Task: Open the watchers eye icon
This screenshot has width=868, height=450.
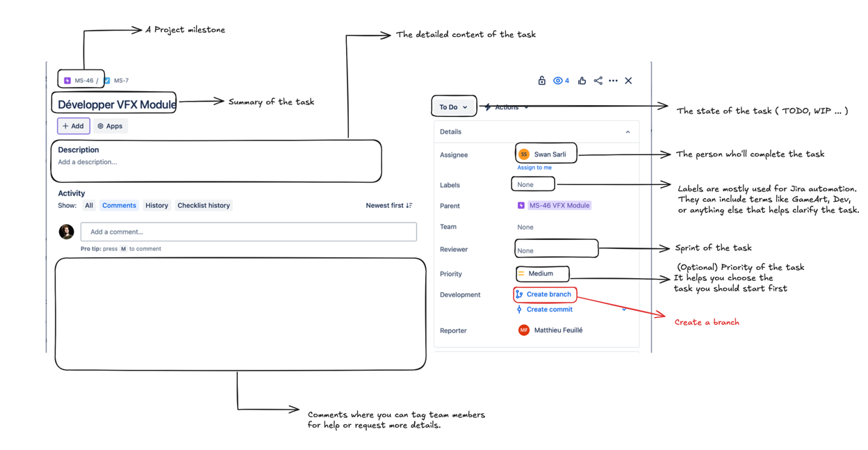Action: (x=557, y=80)
